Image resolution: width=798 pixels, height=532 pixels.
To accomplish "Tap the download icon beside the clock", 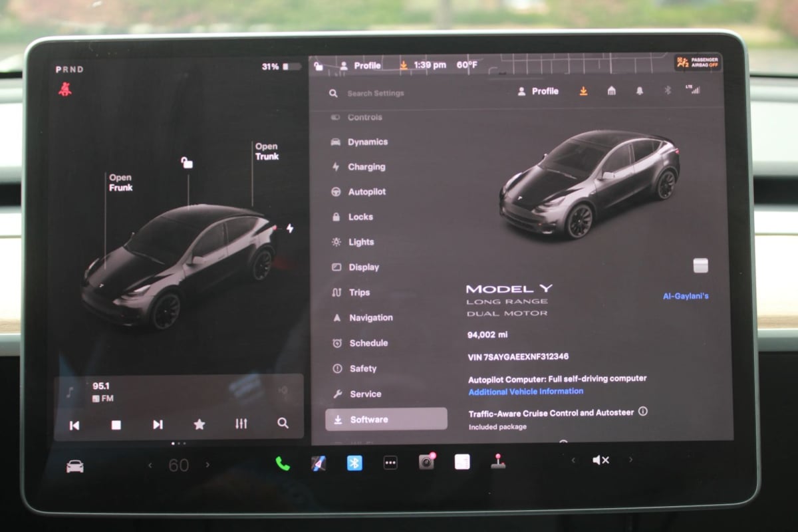I will (x=403, y=65).
